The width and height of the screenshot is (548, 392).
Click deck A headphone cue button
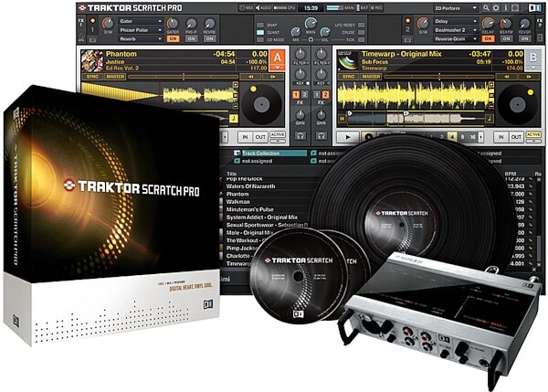[x=300, y=135]
